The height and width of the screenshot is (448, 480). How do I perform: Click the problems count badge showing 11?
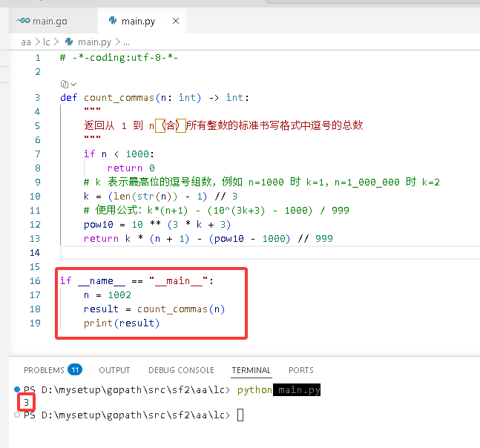(75, 370)
